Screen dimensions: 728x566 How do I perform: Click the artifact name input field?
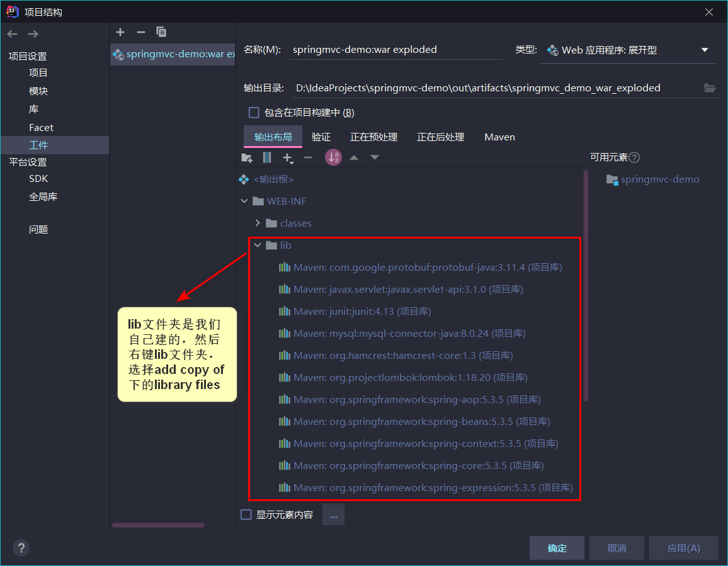(395, 50)
